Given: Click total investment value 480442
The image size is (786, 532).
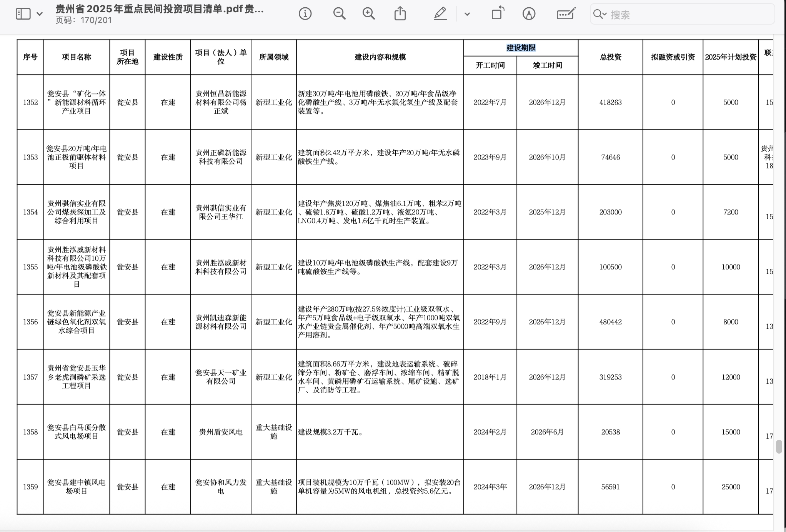Looking at the screenshot, I should [x=610, y=322].
